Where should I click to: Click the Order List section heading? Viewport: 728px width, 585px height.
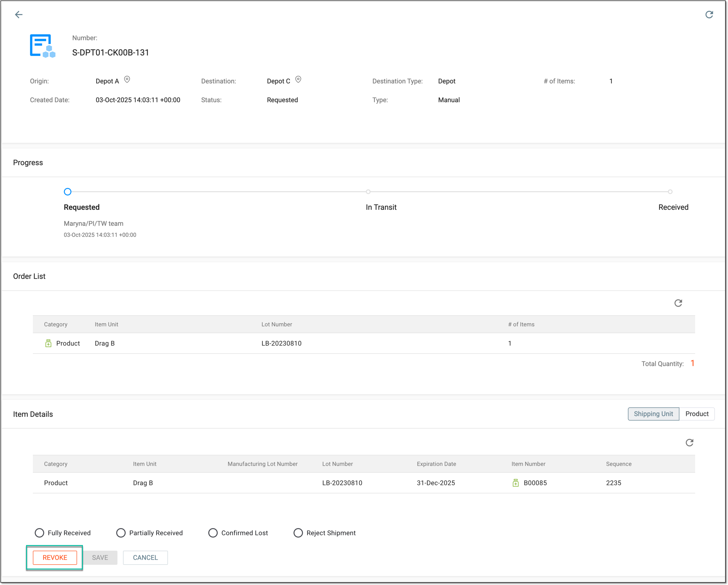29,276
